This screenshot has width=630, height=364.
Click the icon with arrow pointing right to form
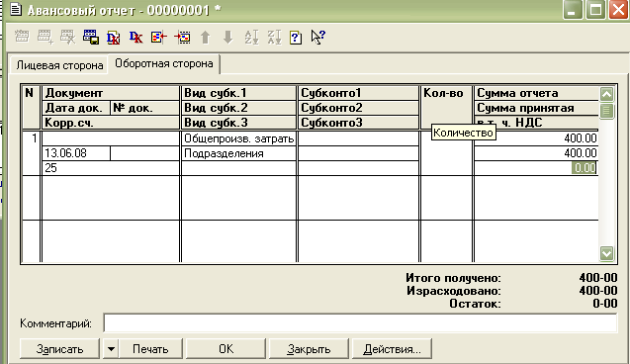coord(182,37)
